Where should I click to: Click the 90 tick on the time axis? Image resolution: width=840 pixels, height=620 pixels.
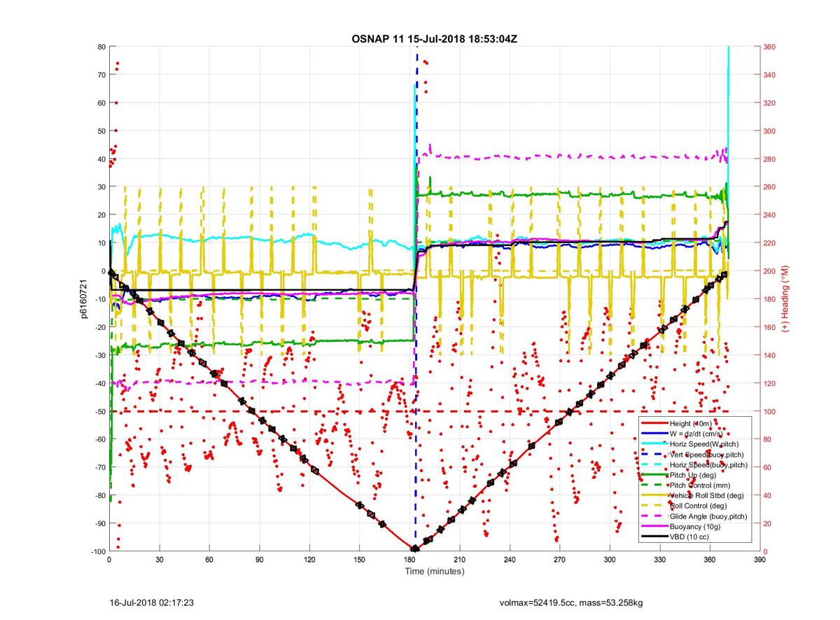click(x=259, y=560)
